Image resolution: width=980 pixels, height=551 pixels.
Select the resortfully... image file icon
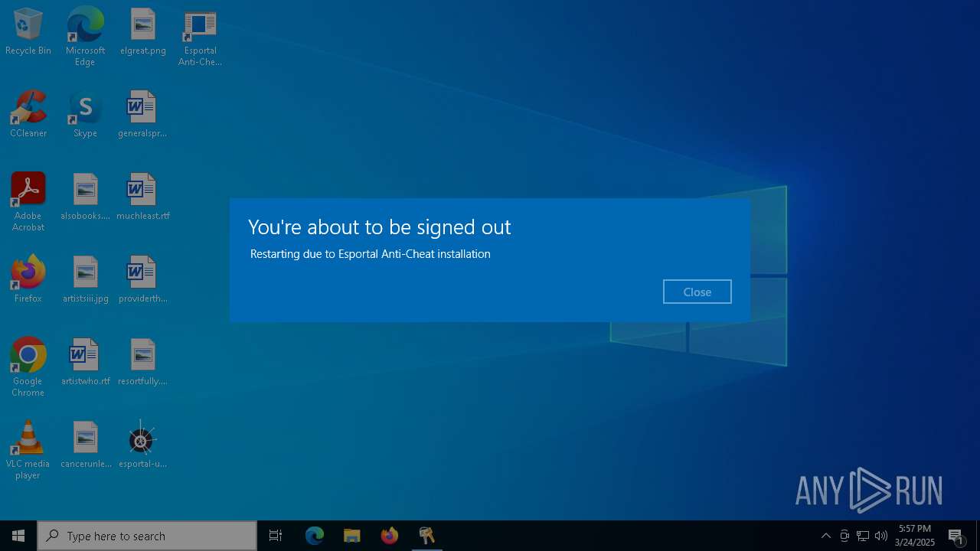click(142, 363)
